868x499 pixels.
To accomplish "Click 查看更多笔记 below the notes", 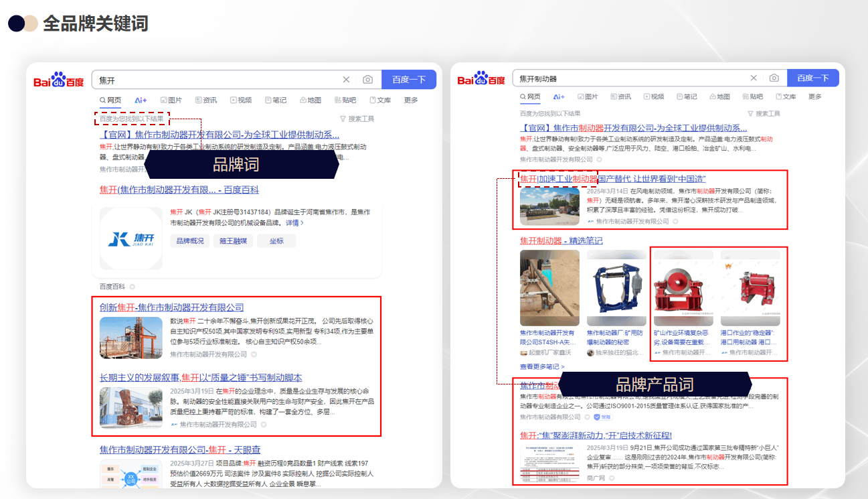I will (542, 367).
